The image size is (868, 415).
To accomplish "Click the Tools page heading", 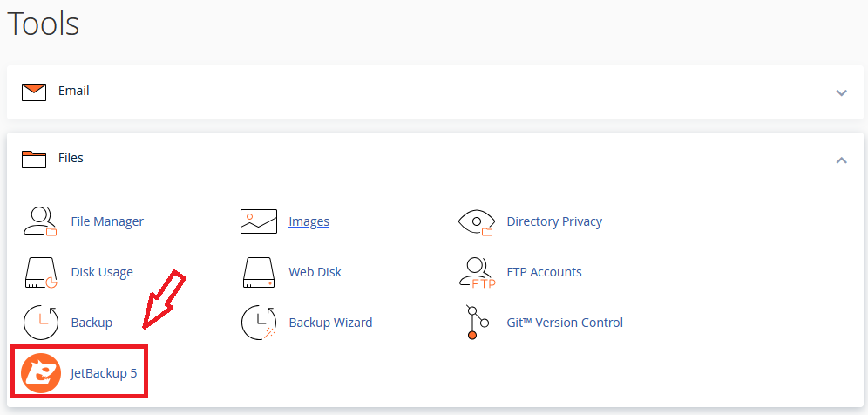I will 44,24.
